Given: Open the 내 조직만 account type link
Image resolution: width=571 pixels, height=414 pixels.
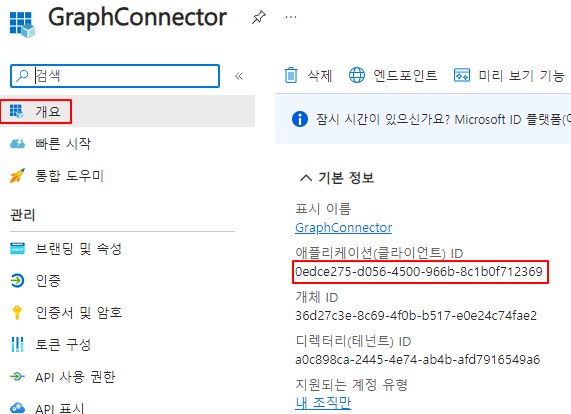Looking at the screenshot, I should (323, 403).
